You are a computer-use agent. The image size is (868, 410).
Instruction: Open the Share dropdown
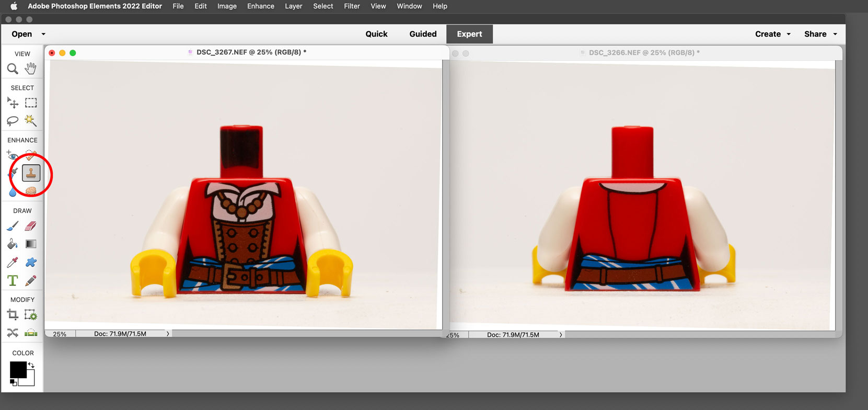coord(821,34)
